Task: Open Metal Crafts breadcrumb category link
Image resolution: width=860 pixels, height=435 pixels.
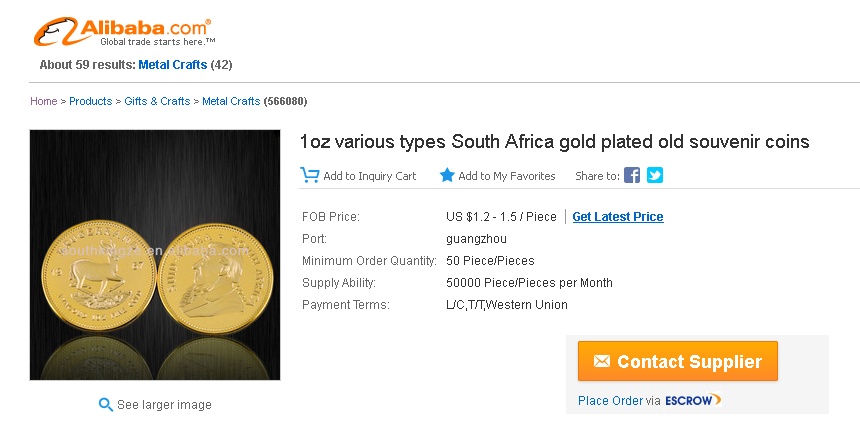Action: [231, 101]
